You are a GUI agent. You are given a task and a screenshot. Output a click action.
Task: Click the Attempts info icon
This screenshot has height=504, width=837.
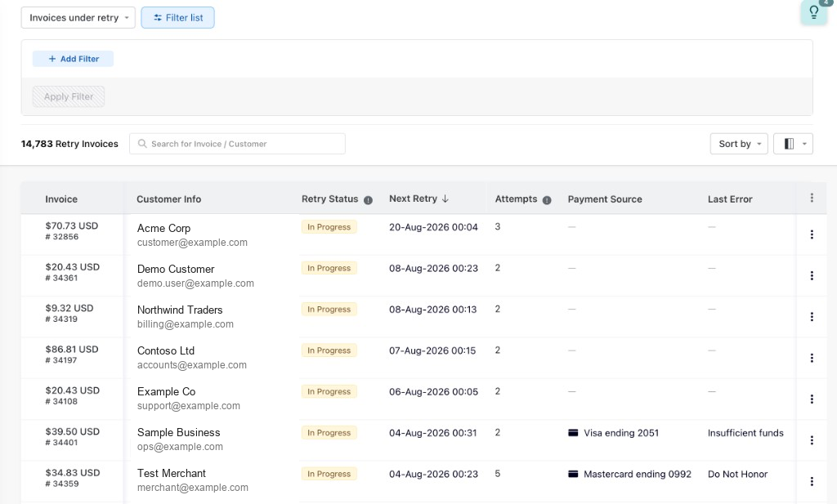547,200
